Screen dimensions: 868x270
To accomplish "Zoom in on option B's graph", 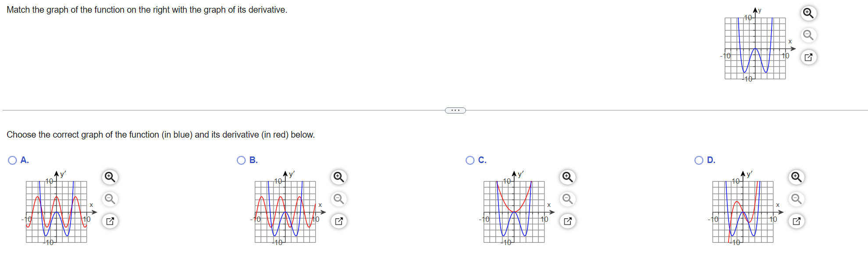I will tap(339, 177).
